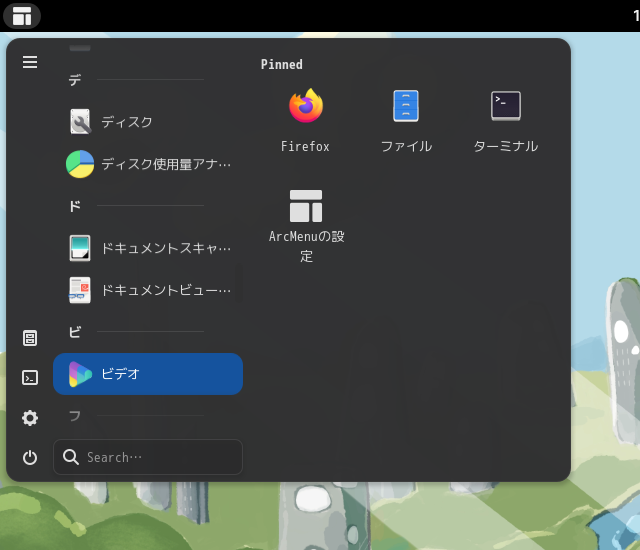Viewport: 640px width, 550px height.
Task: Launch ディスク使用量アナライザー from the list
Action: click(x=148, y=164)
